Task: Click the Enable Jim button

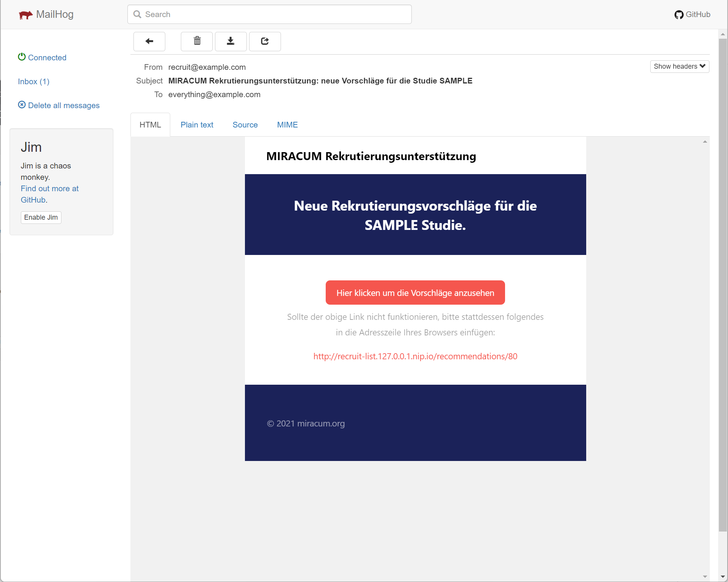Action: [x=41, y=217]
